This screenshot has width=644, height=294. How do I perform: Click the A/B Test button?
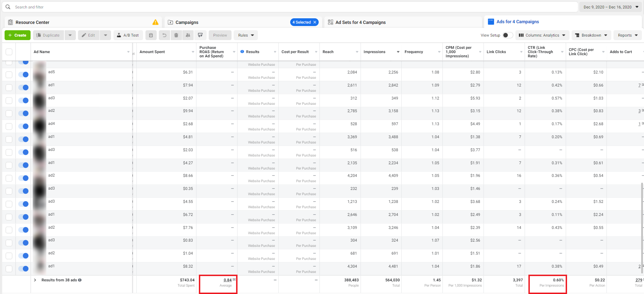(x=128, y=35)
